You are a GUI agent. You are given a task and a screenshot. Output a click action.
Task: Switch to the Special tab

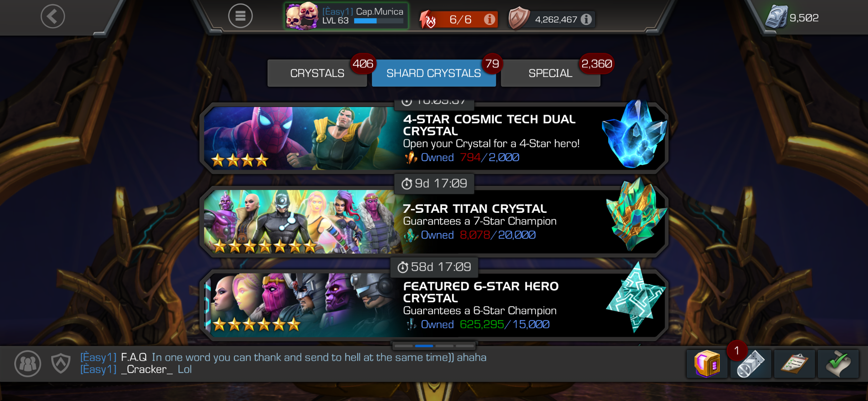[551, 73]
